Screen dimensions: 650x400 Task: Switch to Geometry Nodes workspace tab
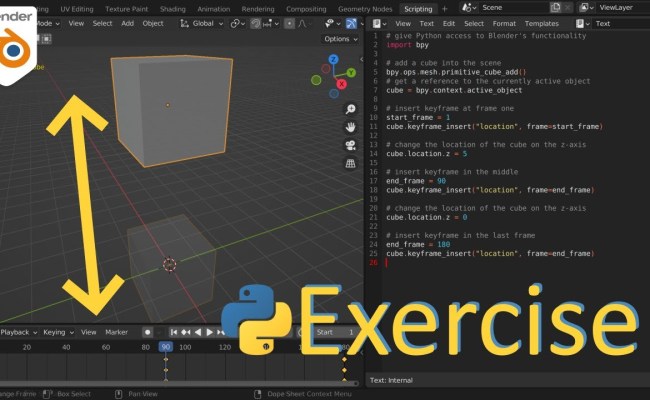click(x=365, y=9)
